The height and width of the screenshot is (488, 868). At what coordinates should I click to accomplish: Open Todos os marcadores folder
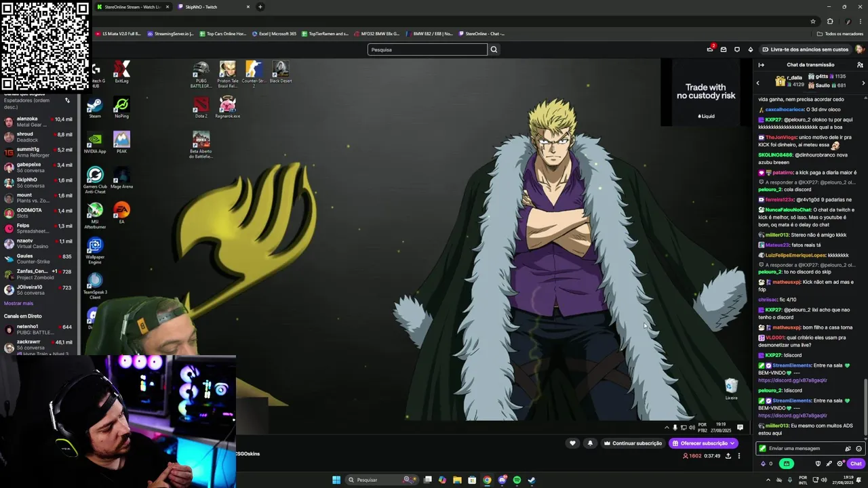point(840,33)
